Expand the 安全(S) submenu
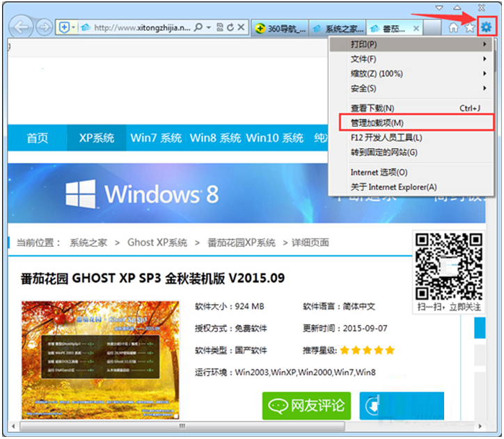Screen dimensions: 504x439 tap(411, 88)
